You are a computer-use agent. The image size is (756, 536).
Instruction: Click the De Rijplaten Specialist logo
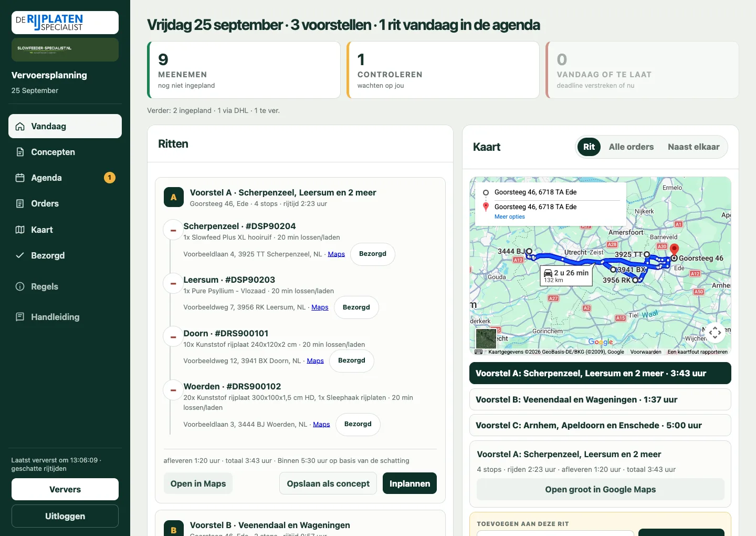65,23
